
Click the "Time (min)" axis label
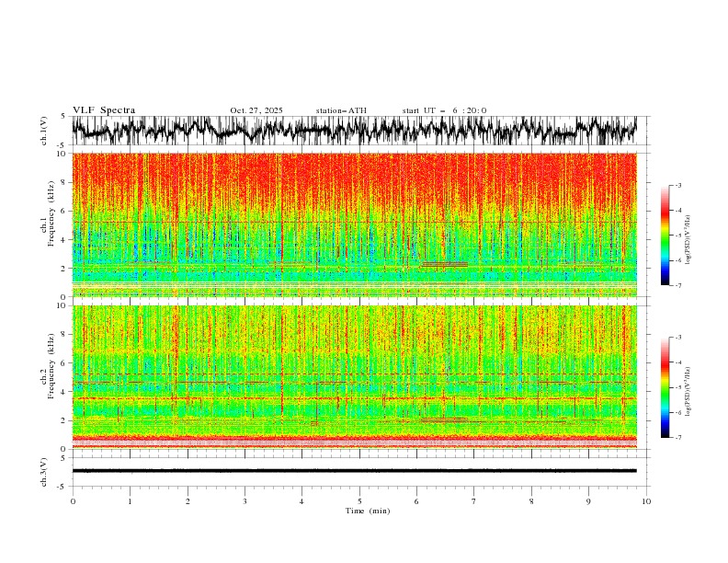point(368,511)
